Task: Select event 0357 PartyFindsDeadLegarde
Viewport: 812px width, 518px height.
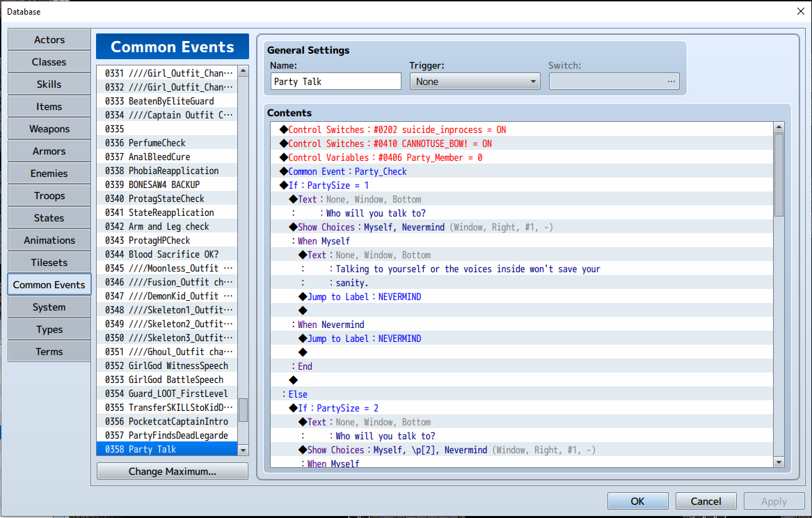Action: click(x=167, y=436)
